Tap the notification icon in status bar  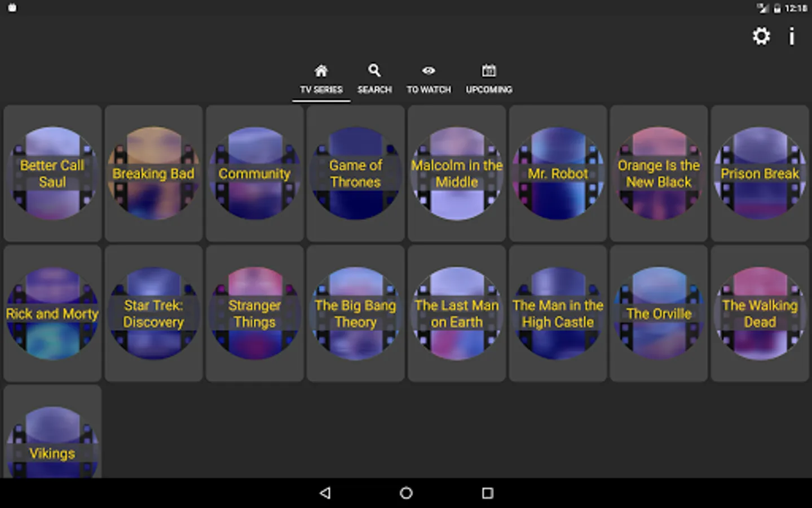pyautogui.click(x=12, y=8)
